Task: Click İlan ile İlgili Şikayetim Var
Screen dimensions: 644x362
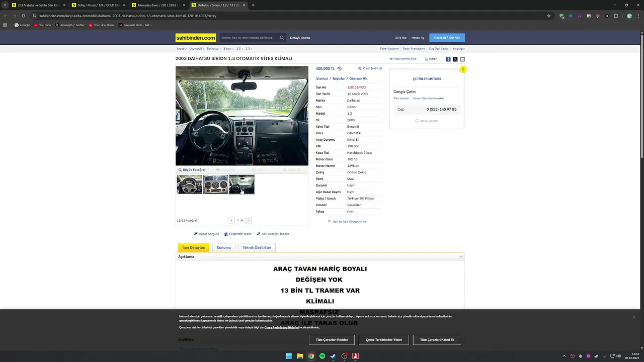Action: (x=348, y=221)
